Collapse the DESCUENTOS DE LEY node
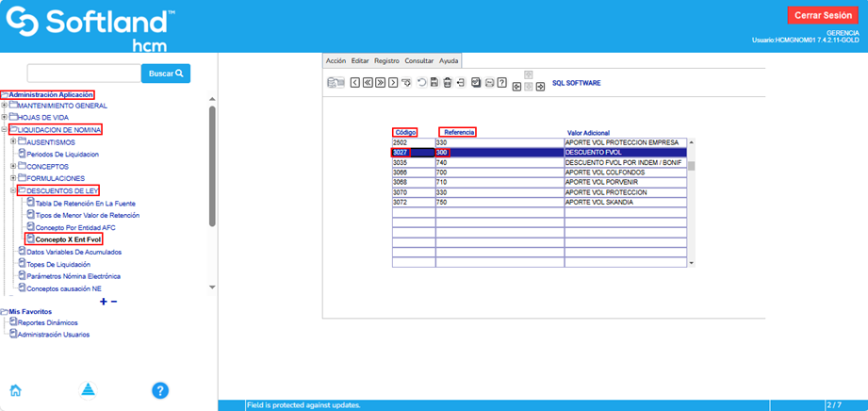Screen dimensions: 868x411 click(13, 190)
